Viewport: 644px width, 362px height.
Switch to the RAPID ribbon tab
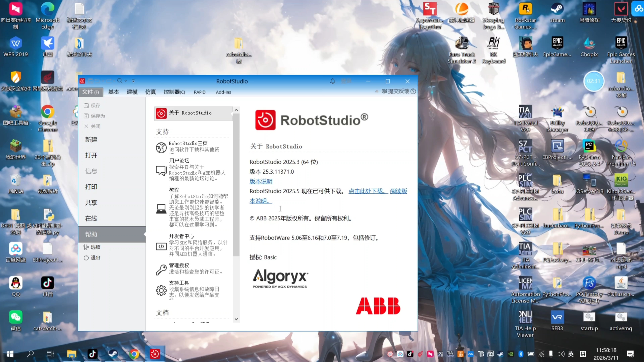pyautogui.click(x=199, y=92)
